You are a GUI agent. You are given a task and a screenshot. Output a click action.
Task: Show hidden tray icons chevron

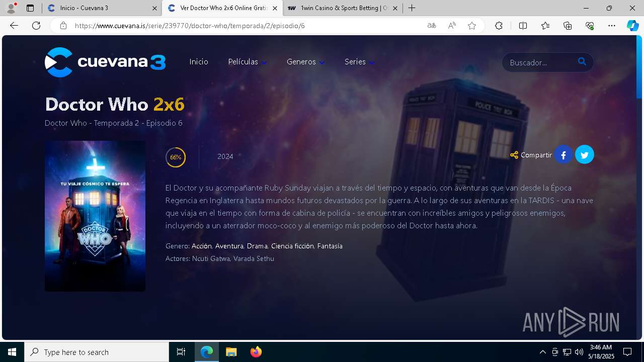(542, 352)
